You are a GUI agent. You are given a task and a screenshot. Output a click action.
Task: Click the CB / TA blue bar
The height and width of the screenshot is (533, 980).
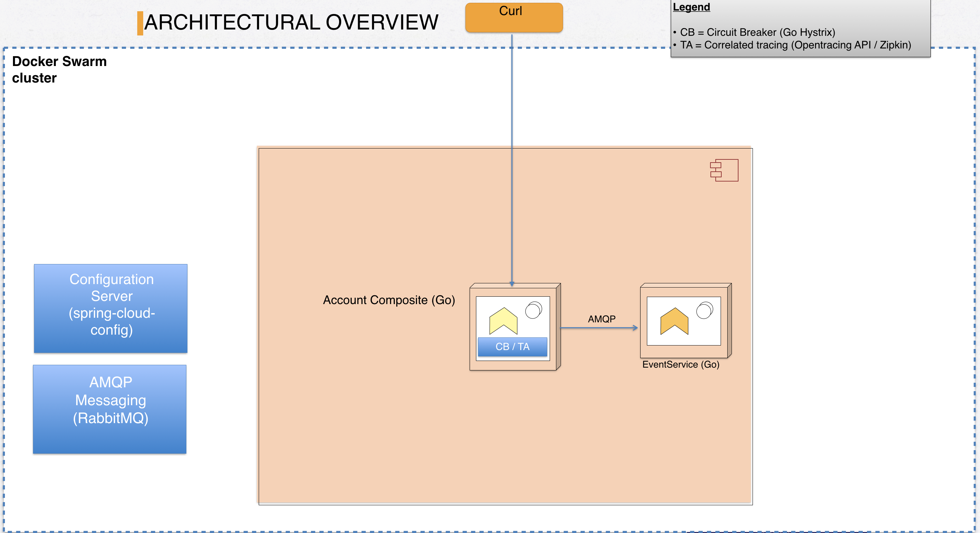[x=512, y=347]
